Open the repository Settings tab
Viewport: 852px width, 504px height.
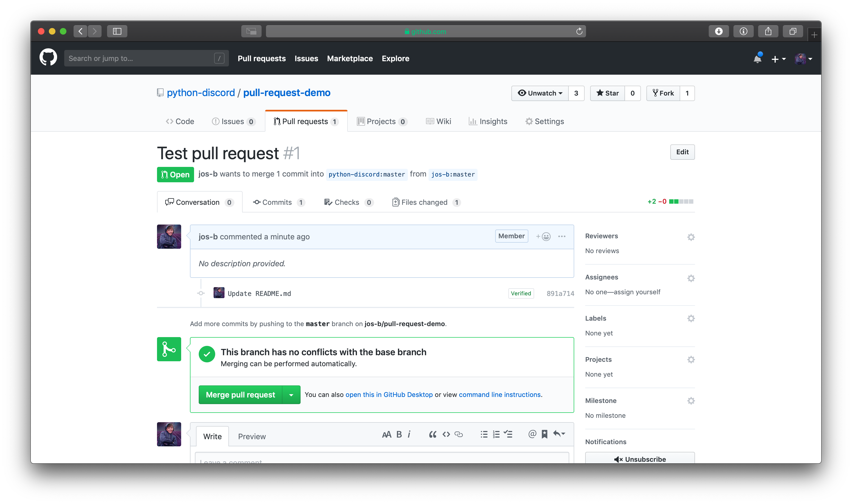coord(544,121)
